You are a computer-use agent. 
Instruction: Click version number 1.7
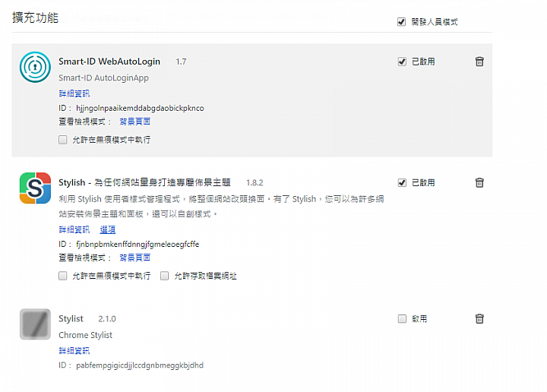tap(181, 62)
